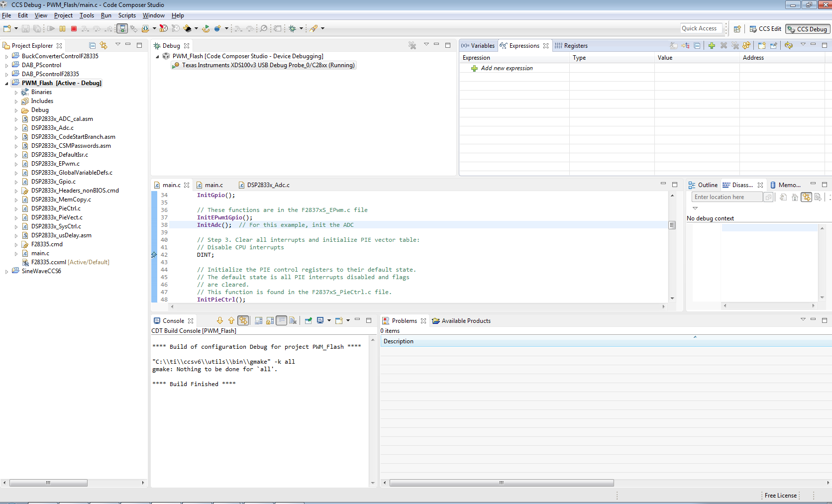The width and height of the screenshot is (832, 504).
Task: Toggle Pin Console in Console toolbar
Action: [308, 321]
